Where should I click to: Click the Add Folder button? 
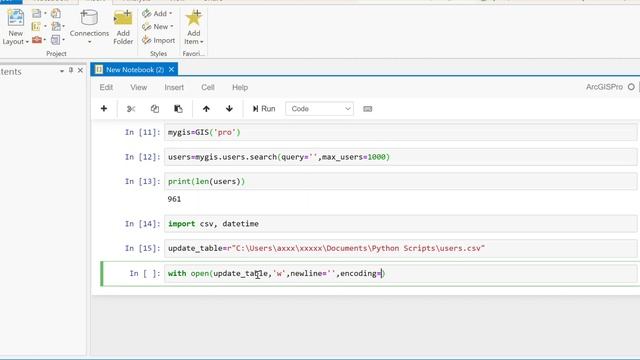[123, 27]
